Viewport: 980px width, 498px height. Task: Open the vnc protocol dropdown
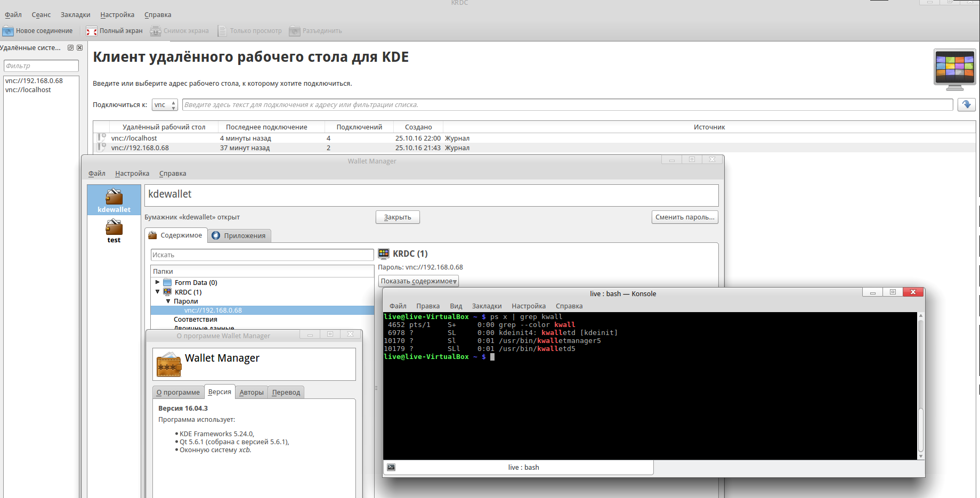(x=165, y=105)
